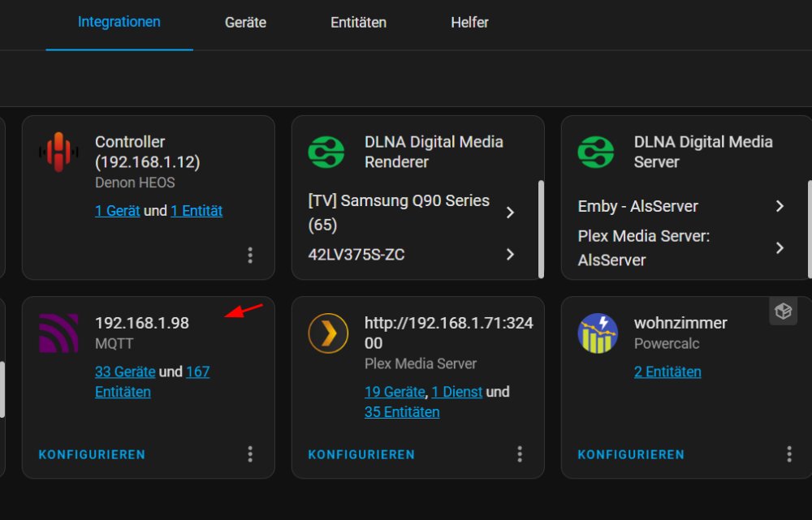
Task: Open three-dot menu on Denon HEOS card
Action: [x=250, y=255]
